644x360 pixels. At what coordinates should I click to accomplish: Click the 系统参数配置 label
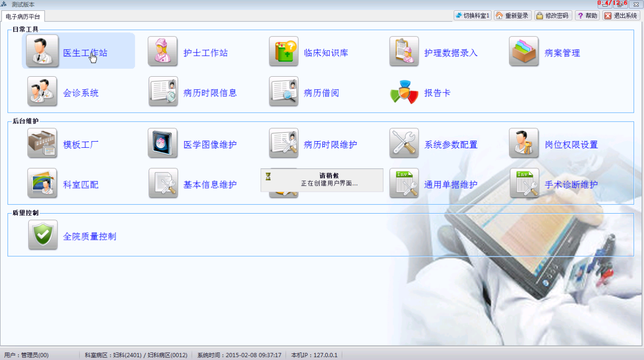[x=451, y=145]
